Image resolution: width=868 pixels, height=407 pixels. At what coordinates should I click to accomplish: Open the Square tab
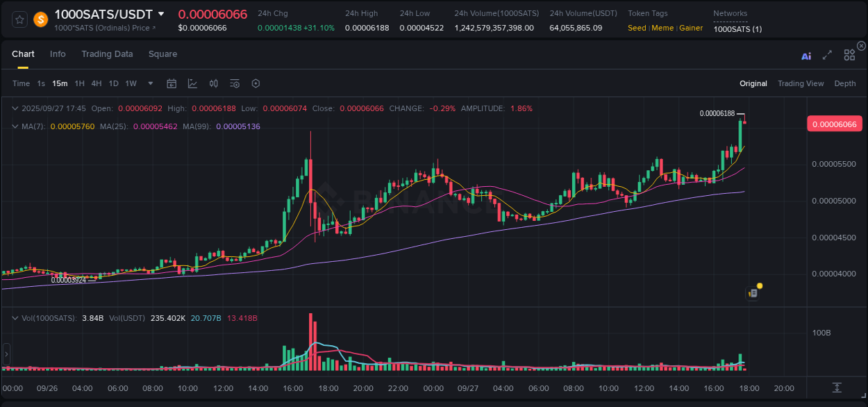(x=162, y=54)
